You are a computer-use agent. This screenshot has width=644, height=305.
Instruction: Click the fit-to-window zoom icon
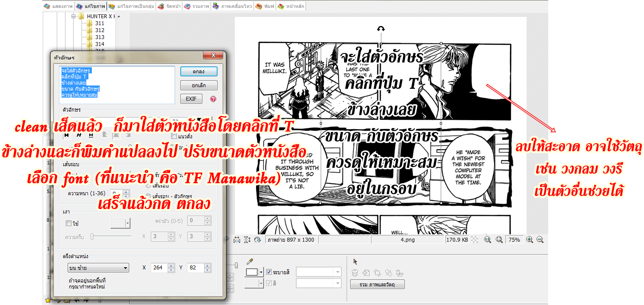coord(499,239)
